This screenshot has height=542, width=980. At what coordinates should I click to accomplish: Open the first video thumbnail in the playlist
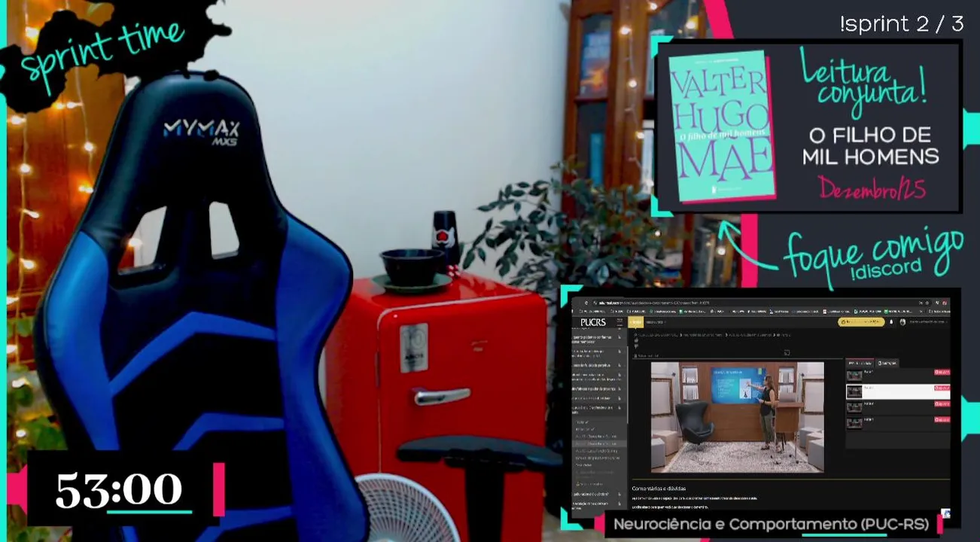tap(854, 375)
